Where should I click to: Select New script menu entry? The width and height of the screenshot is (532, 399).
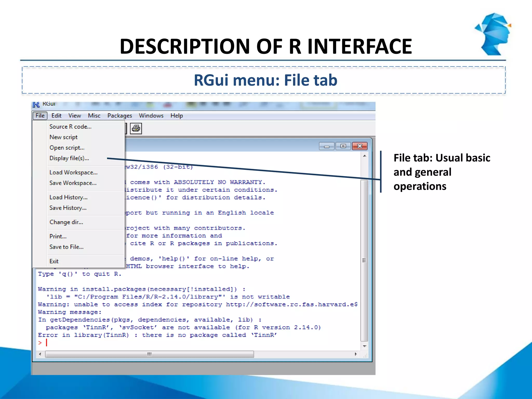pos(79,137)
